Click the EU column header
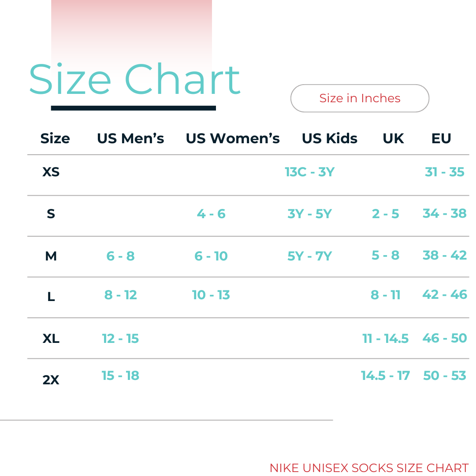This screenshot has height=476, width=476. coord(441,138)
